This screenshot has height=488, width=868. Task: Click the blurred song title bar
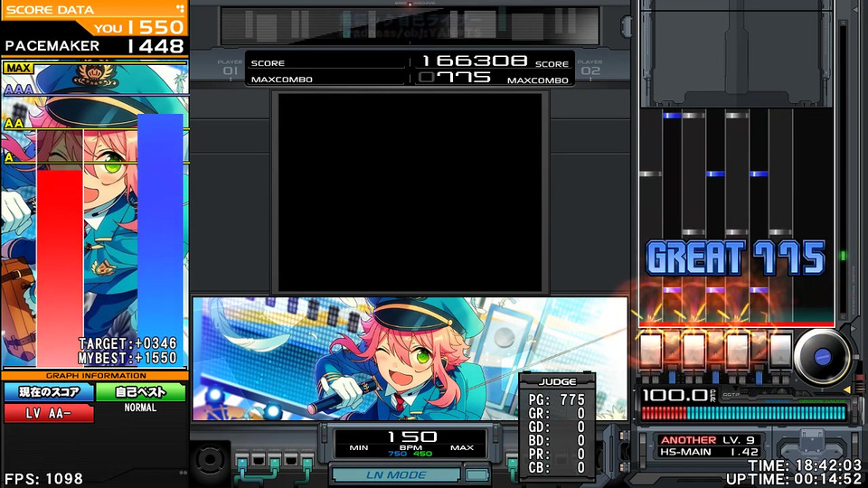click(x=410, y=25)
